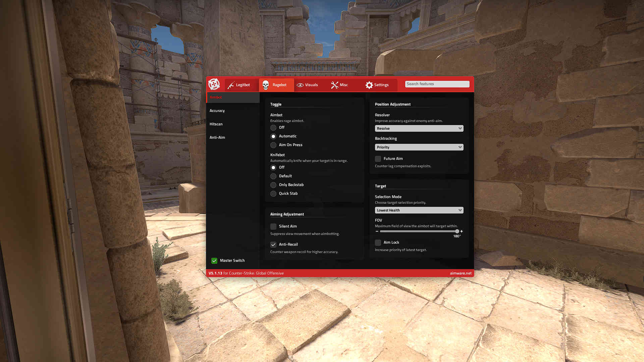Open the Hitscan sidebar entry
The width and height of the screenshot is (644, 362).
tap(216, 124)
